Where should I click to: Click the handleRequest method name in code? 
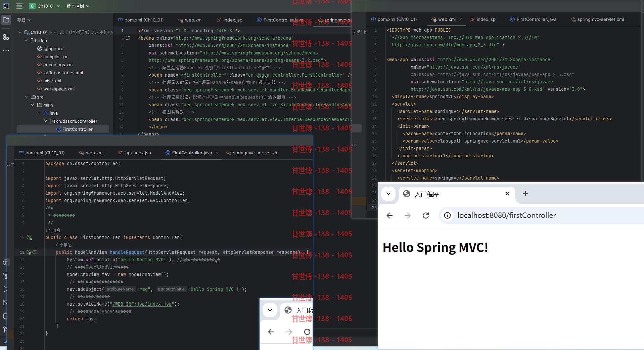[127, 252]
